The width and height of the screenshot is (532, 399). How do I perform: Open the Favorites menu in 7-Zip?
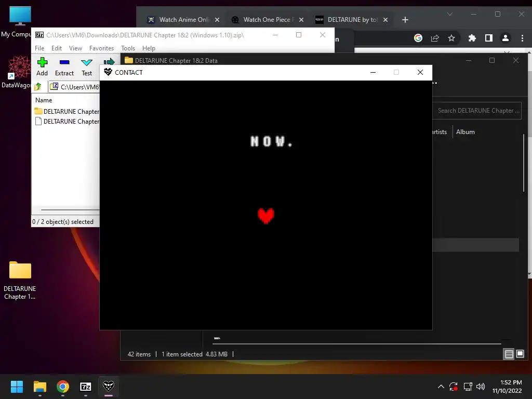coord(101,48)
